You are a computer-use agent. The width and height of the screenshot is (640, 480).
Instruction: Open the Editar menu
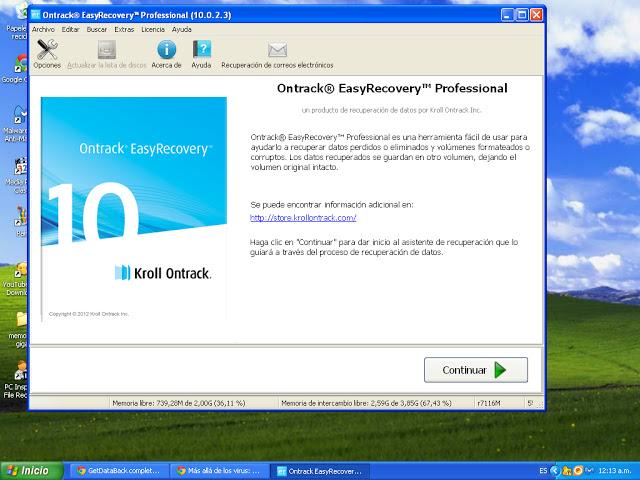pyautogui.click(x=70, y=29)
